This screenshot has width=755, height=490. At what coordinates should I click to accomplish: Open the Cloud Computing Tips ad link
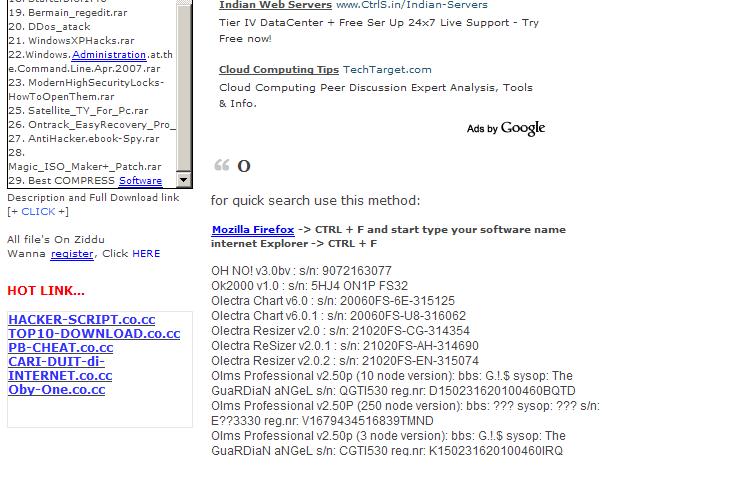pyautogui.click(x=279, y=69)
